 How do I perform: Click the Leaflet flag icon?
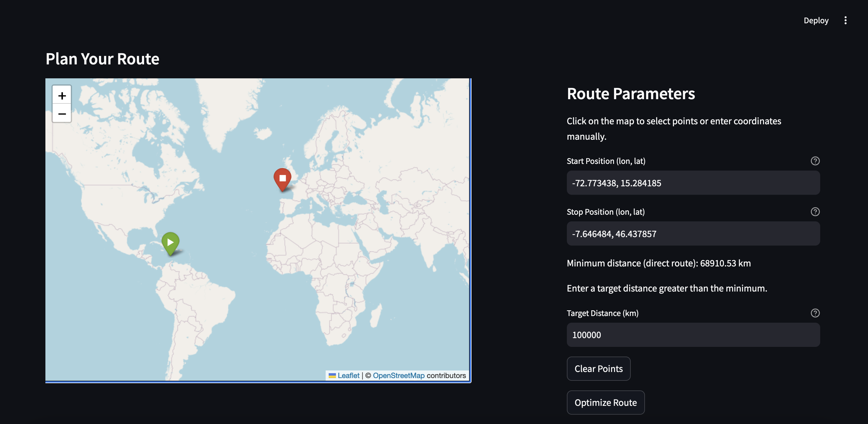tap(332, 375)
